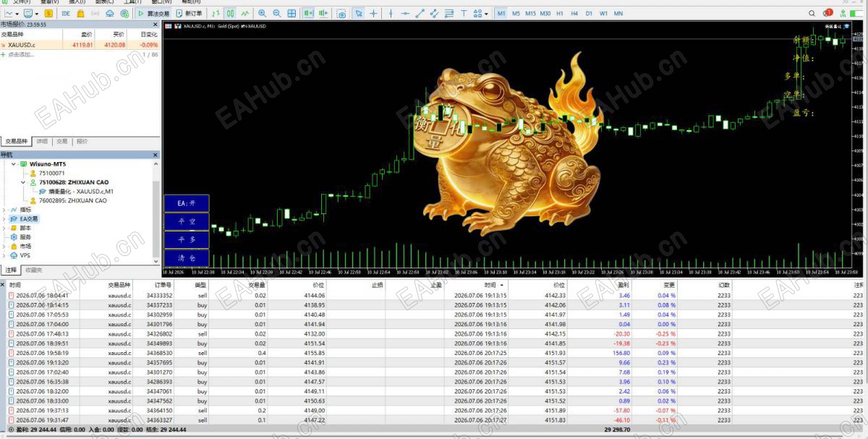This screenshot has height=439, width=868.
Task: Select the 服务 item in navigator
Action: pyautogui.click(x=25, y=236)
